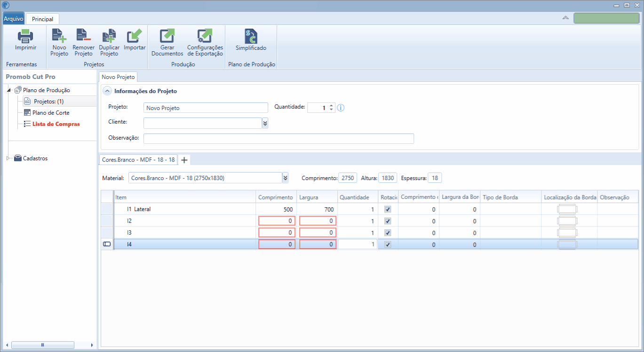
Task: Click the Altura 1830 field
Action: [388, 178]
